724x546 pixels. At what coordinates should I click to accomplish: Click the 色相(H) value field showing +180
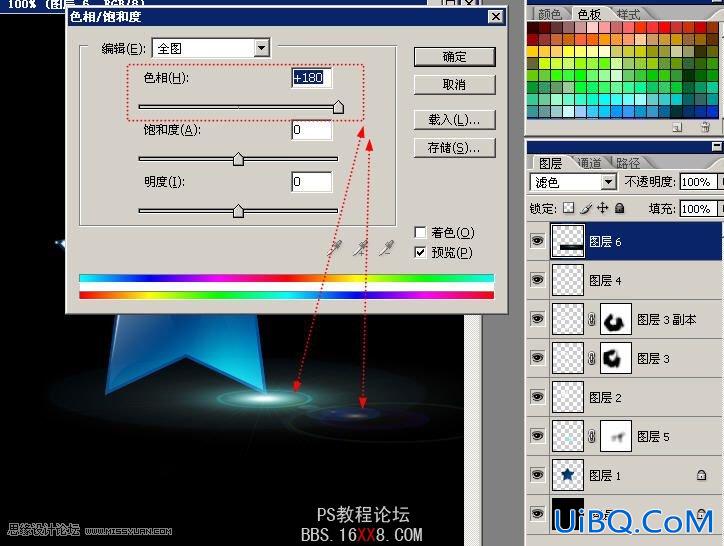tap(312, 78)
